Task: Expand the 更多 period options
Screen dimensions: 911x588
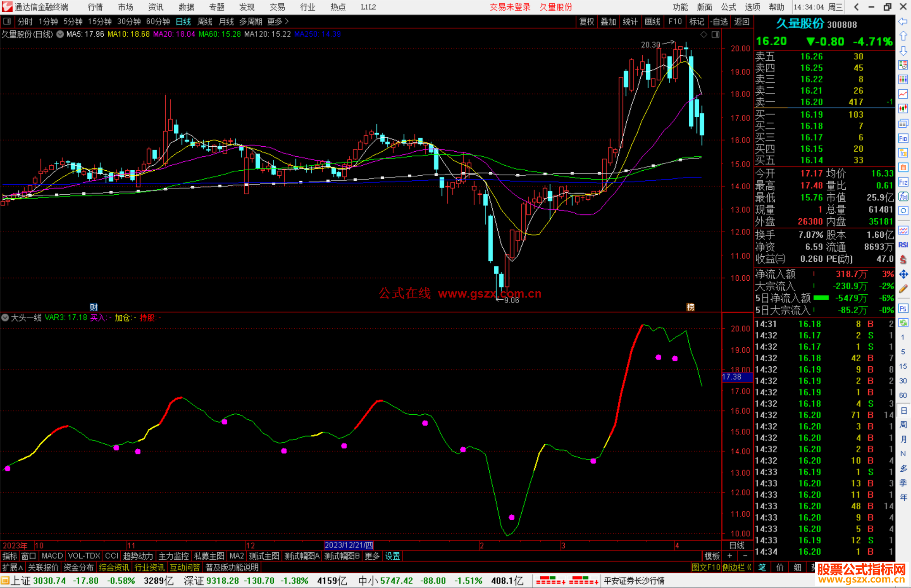Action: (278, 21)
